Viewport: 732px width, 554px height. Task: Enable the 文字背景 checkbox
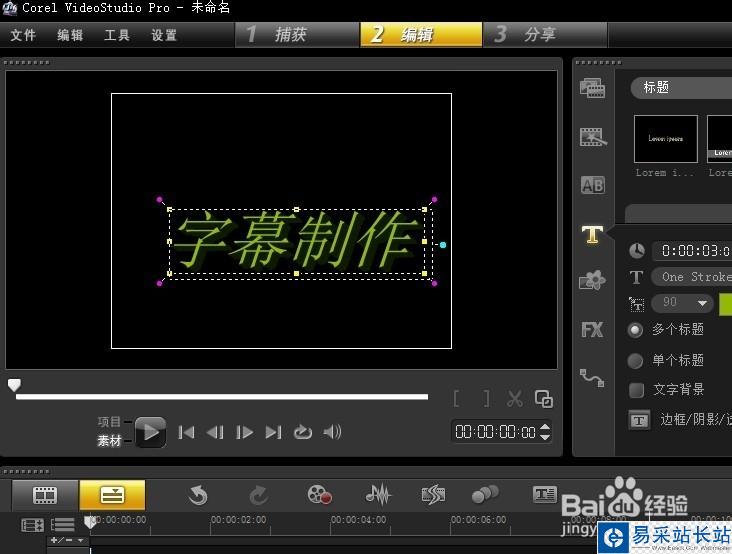click(636, 390)
